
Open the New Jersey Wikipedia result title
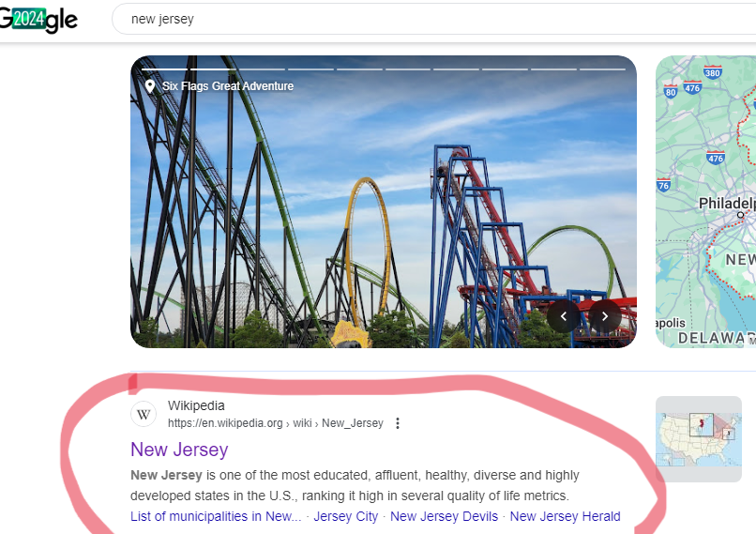point(179,450)
